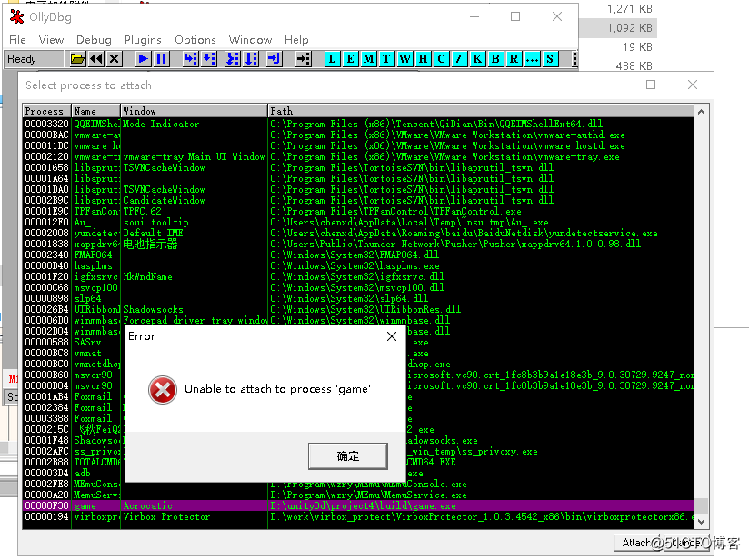Viewport: 749px width, 560px height.
Task: Open the CPU C button
Action: coord(442,59)
